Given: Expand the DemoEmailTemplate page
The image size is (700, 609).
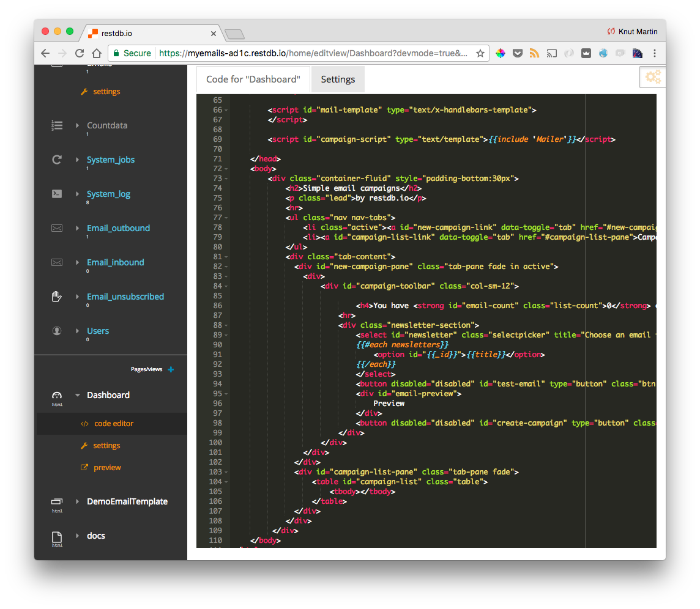Looking at the screenshot, I should point(77,501).
